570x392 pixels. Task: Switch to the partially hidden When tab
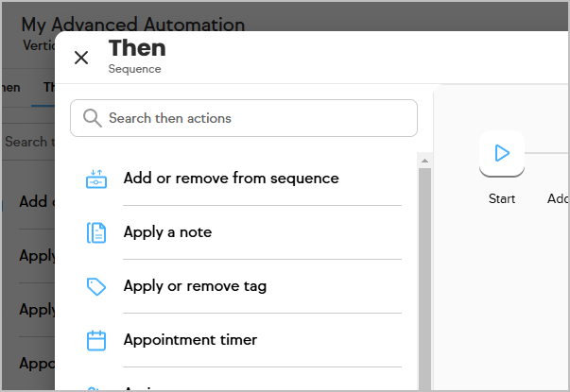[x=10, y=88]
